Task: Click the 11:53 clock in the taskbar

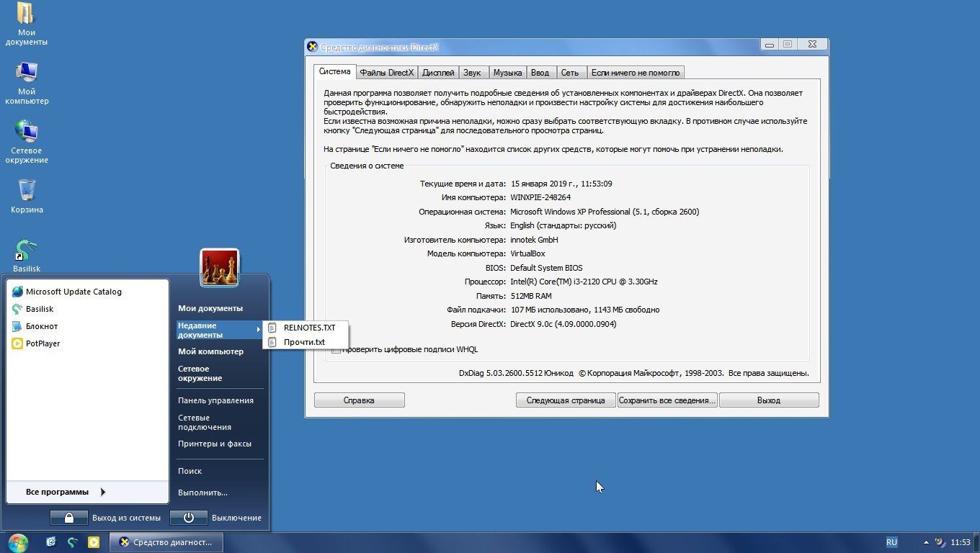Action: tap(961, 542)
